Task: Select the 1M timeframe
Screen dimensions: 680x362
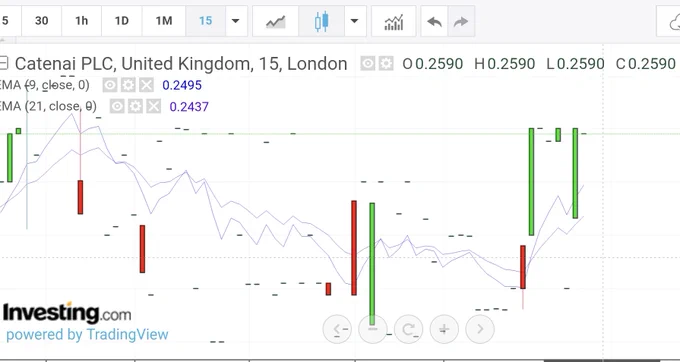Action: coord(163,21)
